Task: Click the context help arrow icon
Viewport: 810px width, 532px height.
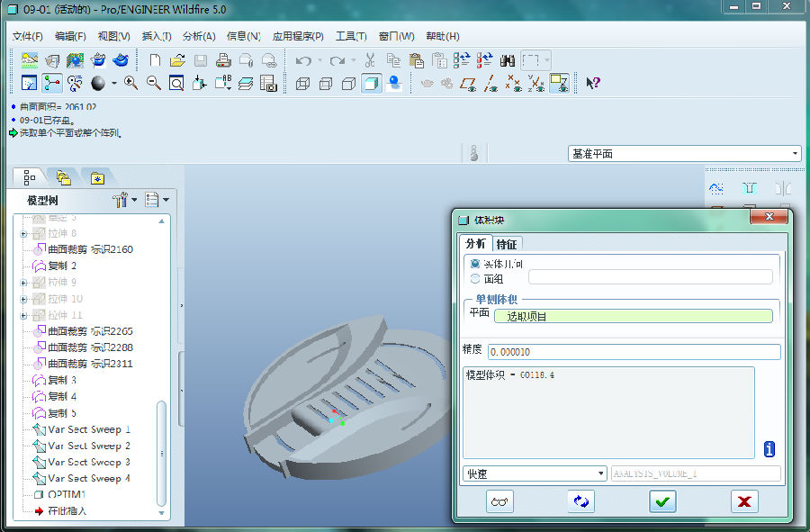Action: click(x=592, y=84)
